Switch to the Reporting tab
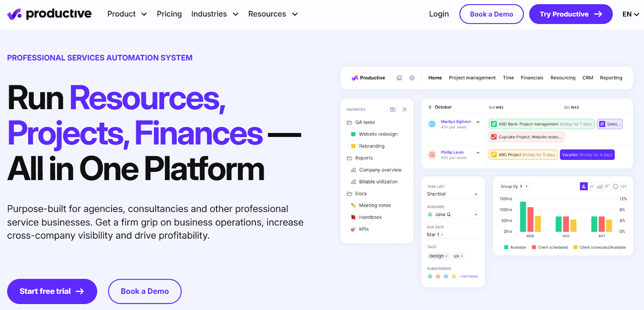The width and height of the screenshot is (644, 310). pyautogui.click(x=611, y=78)
